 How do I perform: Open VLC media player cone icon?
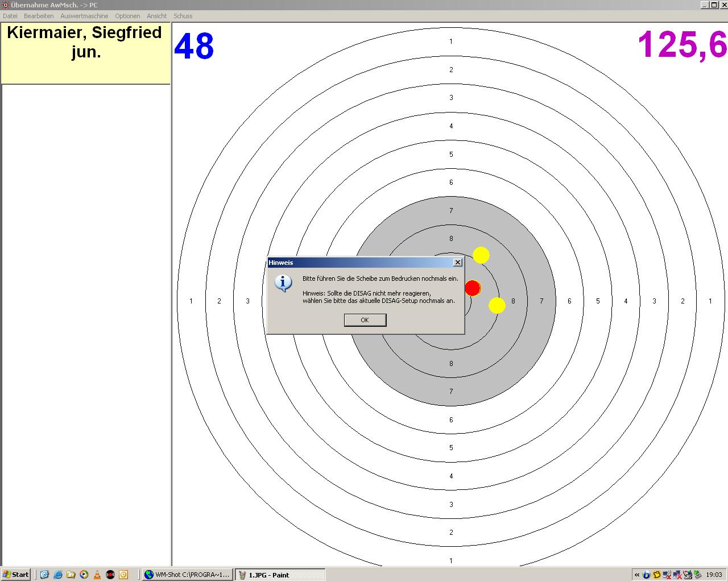click(x=97, y=575)
